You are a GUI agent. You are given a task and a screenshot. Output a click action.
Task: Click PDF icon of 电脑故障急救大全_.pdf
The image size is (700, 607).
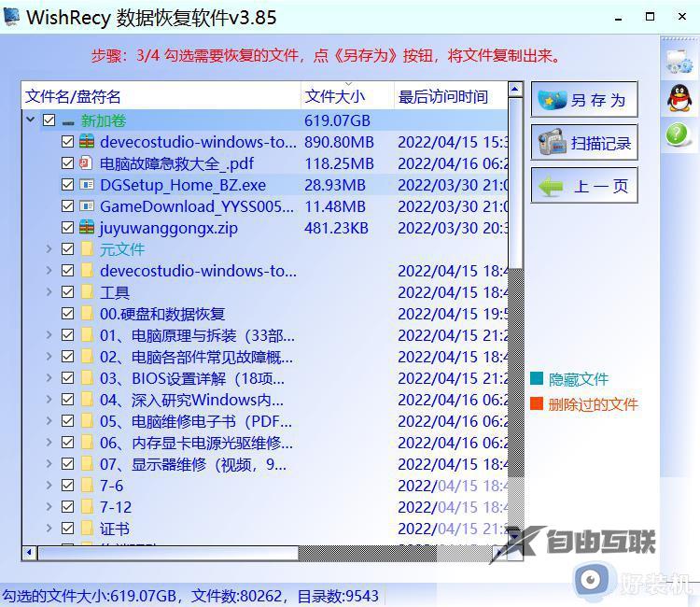click(86, 163)
